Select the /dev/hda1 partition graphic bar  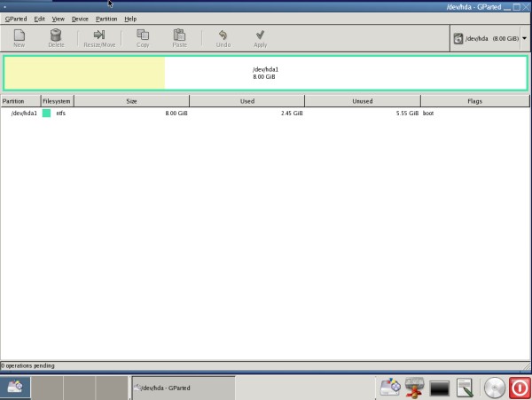click(x=266, y=73)
